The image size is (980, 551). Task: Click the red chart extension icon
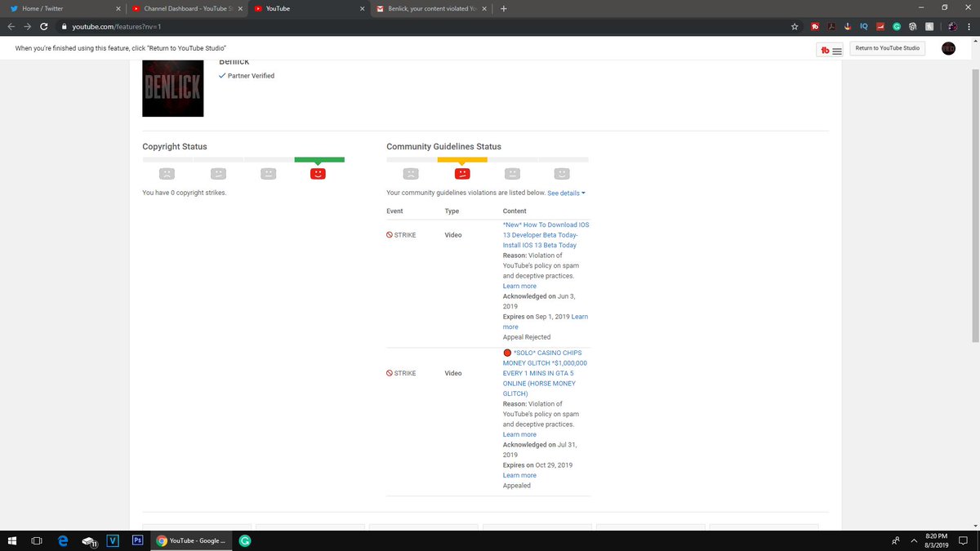click(x=880, y=27)
